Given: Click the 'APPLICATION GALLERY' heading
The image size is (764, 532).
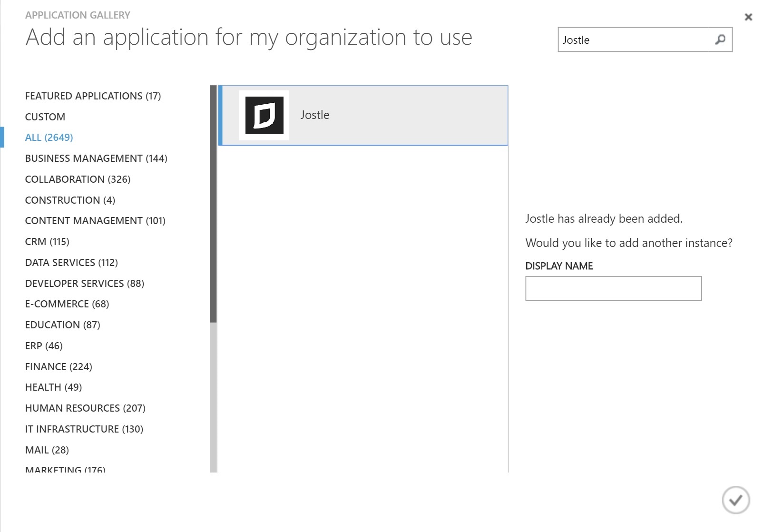Looking at the screenshot, I should [x=78, y=15].
